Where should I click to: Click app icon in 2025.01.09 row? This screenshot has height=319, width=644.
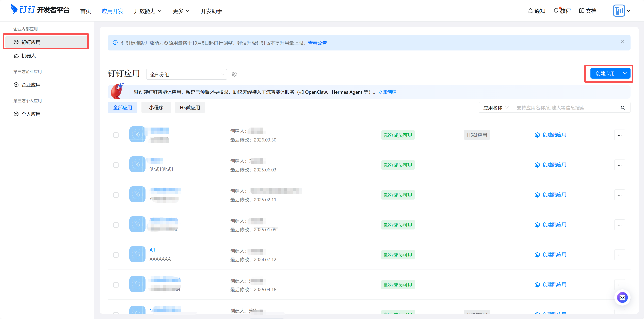point(137,224)
